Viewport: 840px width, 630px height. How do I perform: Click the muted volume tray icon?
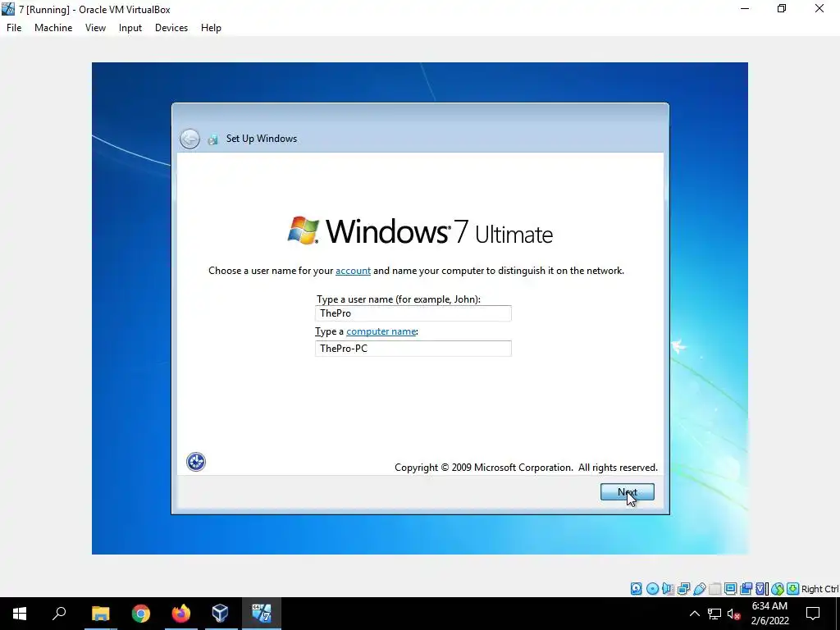(733, 614)
